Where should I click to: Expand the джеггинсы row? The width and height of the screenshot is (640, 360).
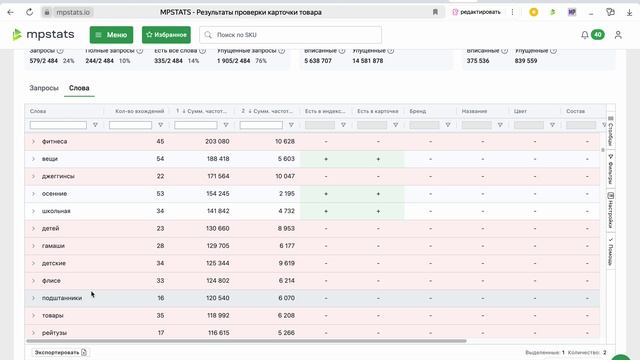[33, 176]
